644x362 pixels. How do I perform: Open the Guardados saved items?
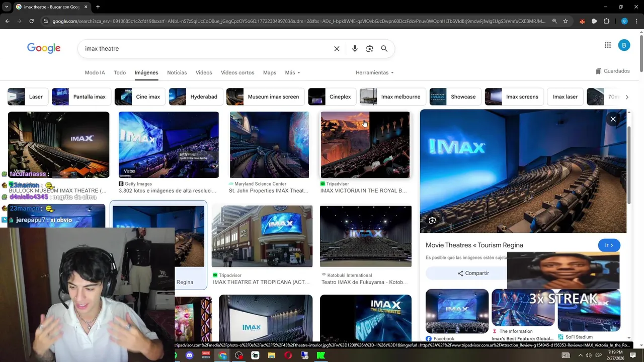point(612,71)
